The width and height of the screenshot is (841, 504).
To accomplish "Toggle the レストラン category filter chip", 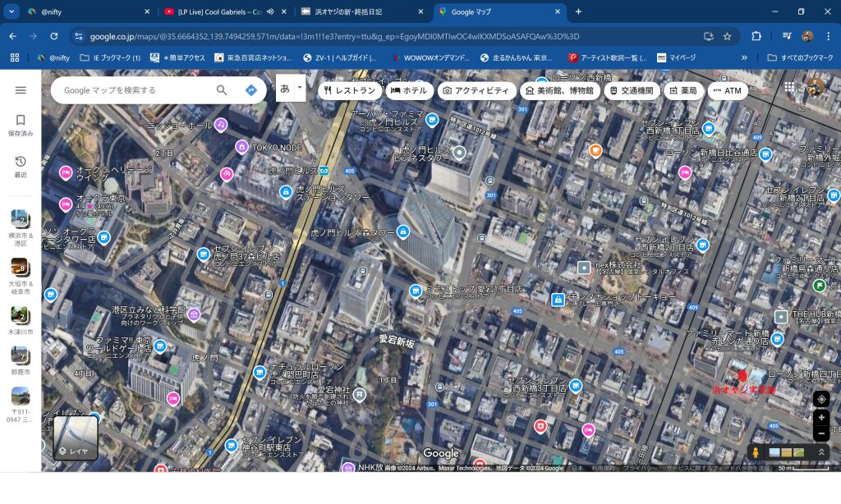I will (348, 90).
